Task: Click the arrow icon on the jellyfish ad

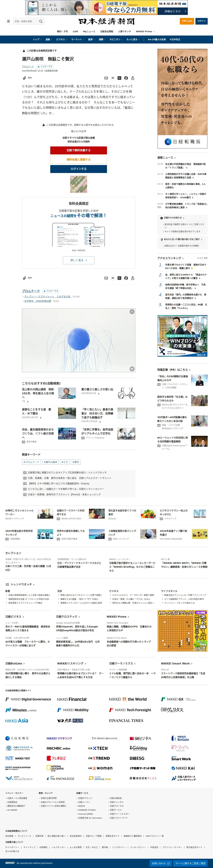Action: coord(132,369)
